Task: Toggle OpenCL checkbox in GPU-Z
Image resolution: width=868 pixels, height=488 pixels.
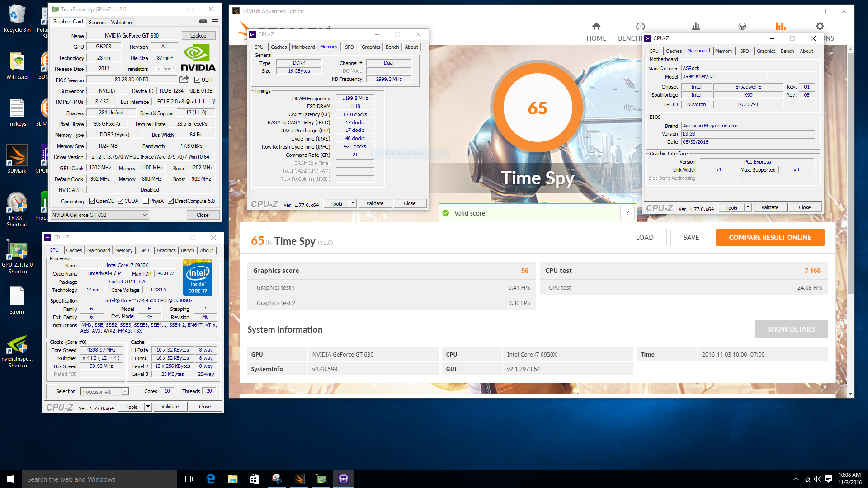Action: coord(92,201)
